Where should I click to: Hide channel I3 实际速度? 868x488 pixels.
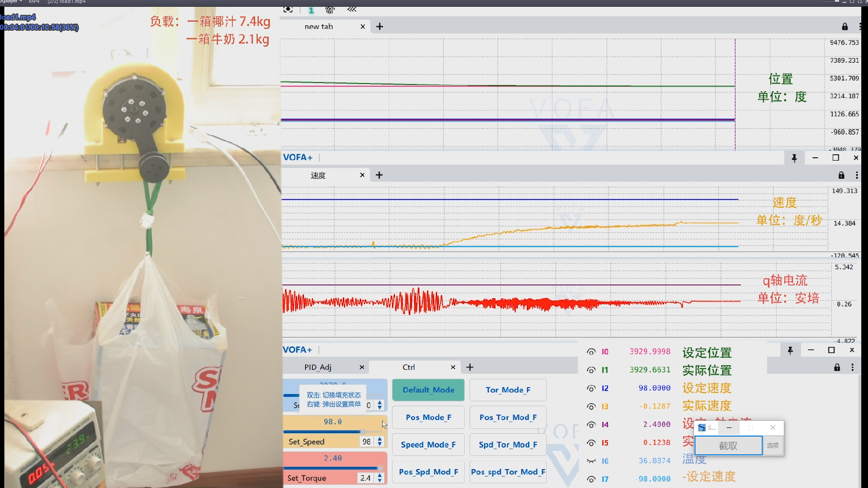click(591, 407)
